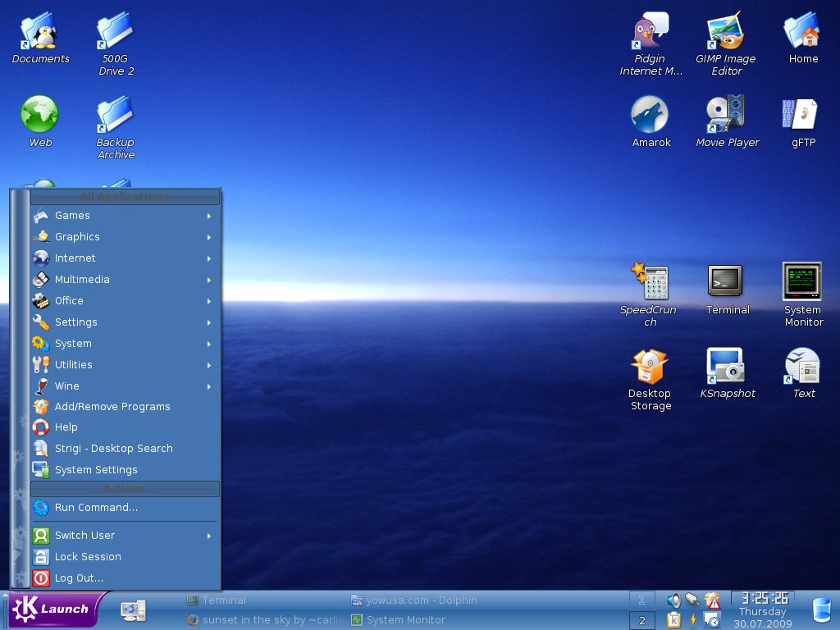Expand the Switch User submenu
Image resolution: width=840 pixels, height=630 pixels.
[84, 535]
